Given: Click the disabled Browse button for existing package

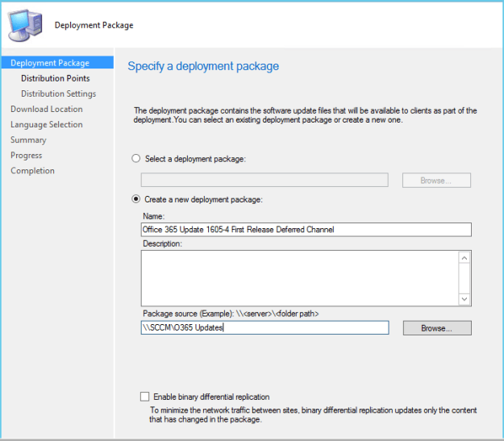Looking at the screenshot, I should pyautogui.click(x=436, y=181).
